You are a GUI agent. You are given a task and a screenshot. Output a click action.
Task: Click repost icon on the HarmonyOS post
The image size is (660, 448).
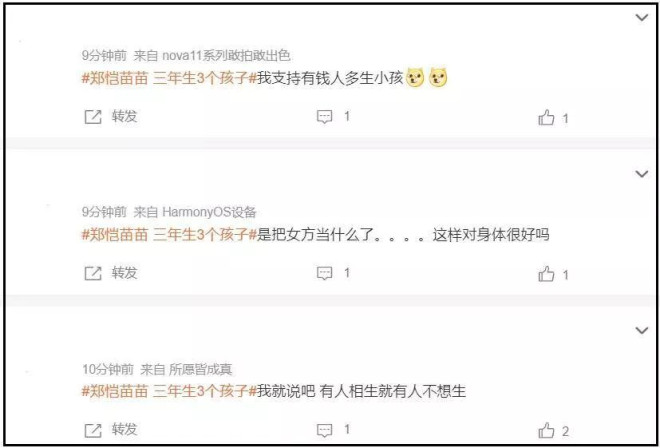coord(93,274)
